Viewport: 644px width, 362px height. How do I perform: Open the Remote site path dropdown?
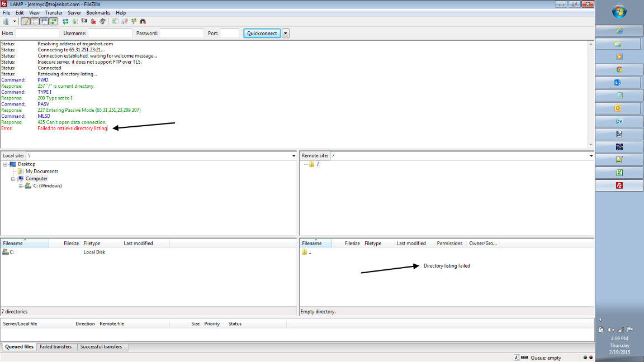591,156
